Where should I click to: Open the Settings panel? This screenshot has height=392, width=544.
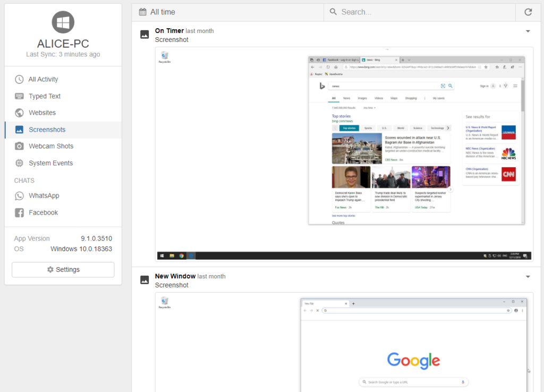[63, 269]
